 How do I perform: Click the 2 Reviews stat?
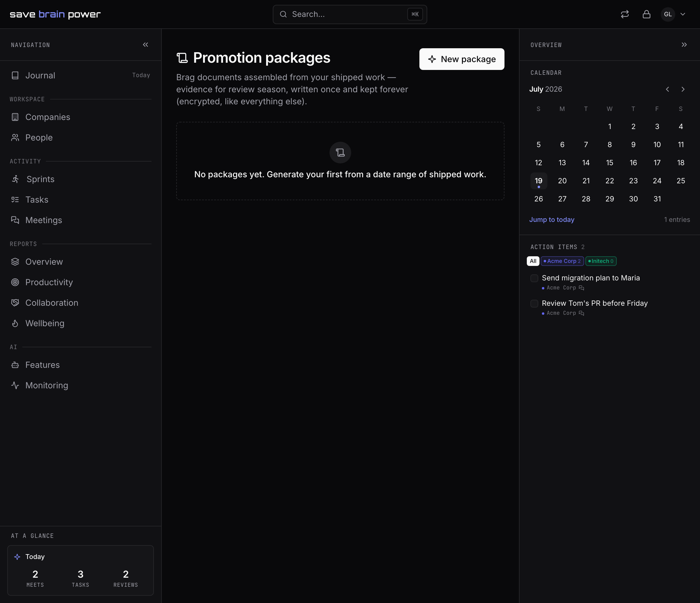click(x=126, y=578)
